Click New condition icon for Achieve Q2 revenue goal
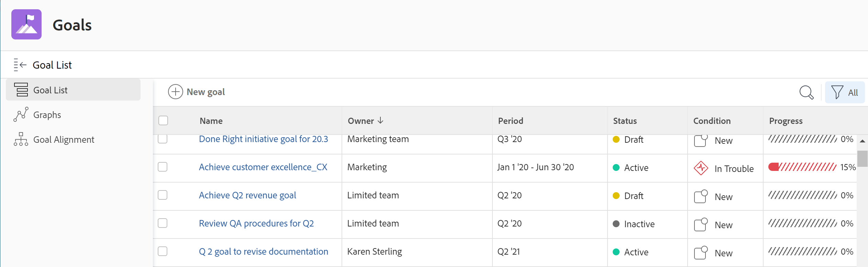Screen dimensions: 868x267 701,197
